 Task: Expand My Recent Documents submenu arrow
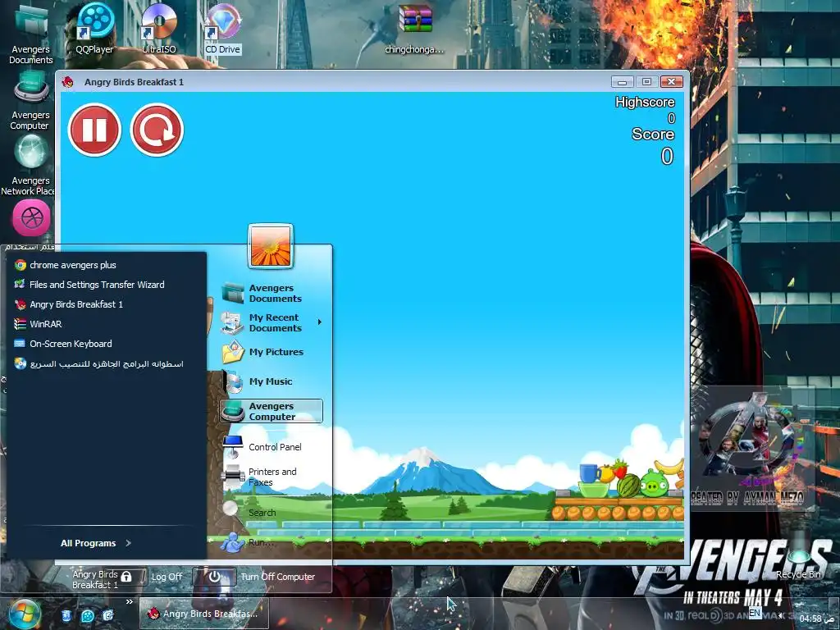click(320, 322)
